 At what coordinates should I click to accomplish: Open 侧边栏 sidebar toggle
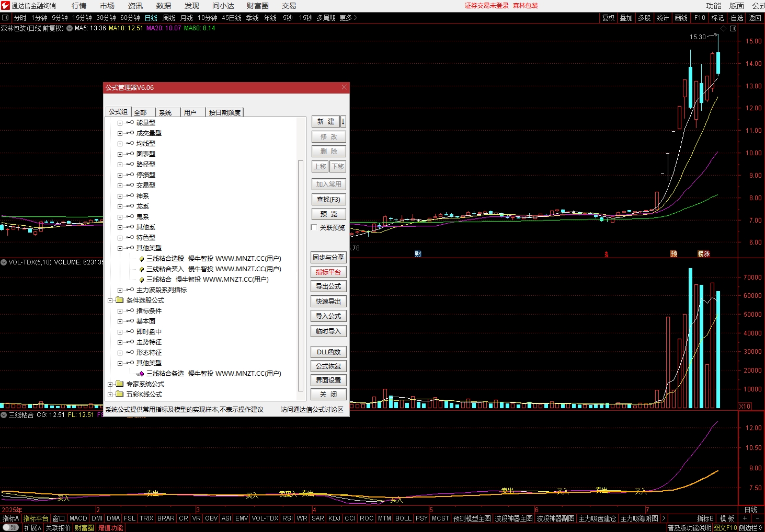coord(751,528)
